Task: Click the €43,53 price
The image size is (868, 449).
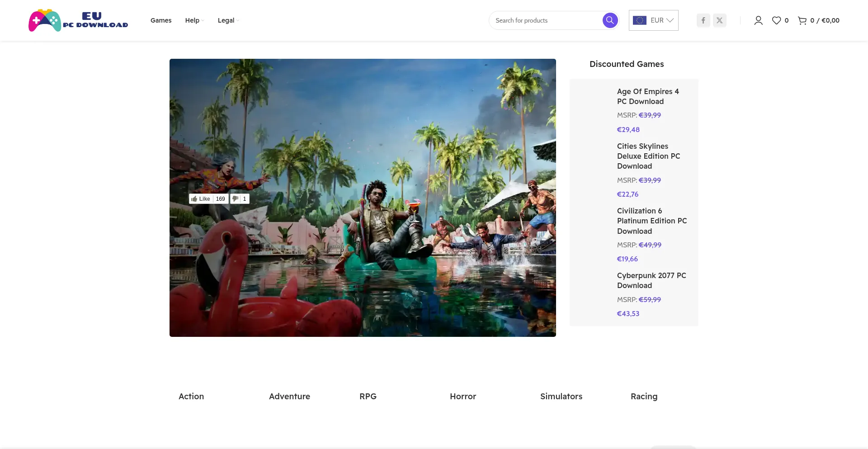Action: coord(628,313)
